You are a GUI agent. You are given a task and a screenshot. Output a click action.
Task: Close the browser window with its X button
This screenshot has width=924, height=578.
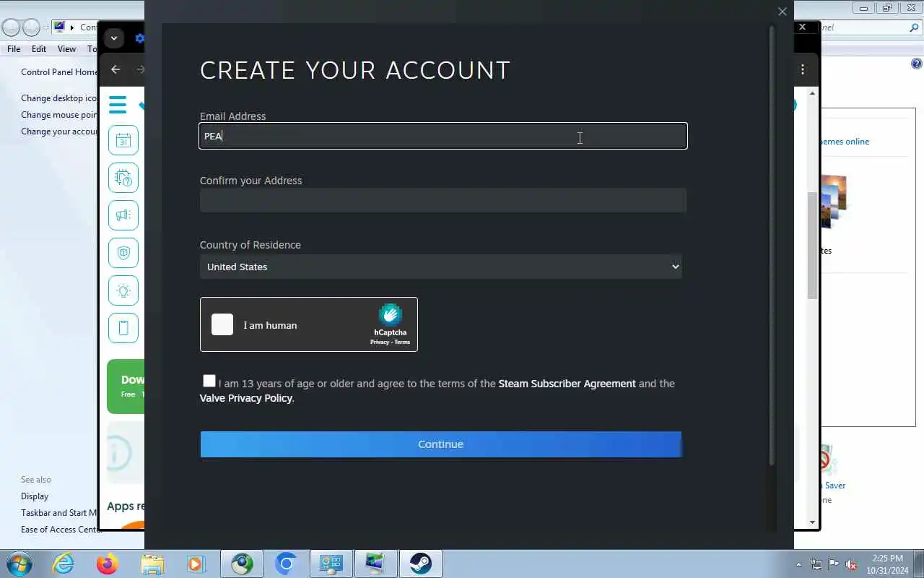tap(802, 27)
